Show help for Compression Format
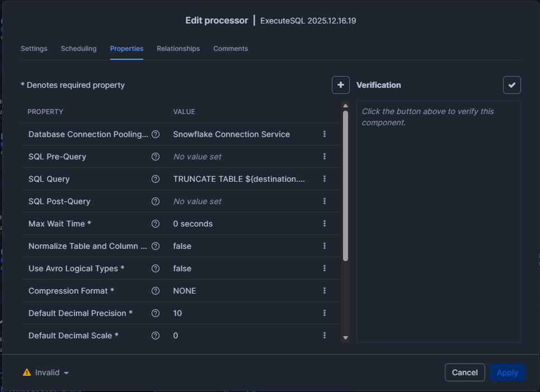 click(x=156, y=291)
